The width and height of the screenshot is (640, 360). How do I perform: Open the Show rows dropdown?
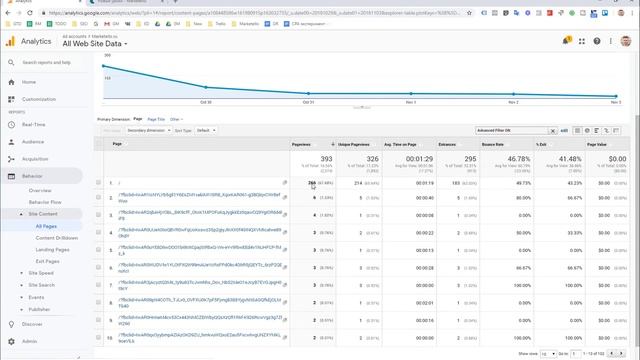click(x=548, y=353)
